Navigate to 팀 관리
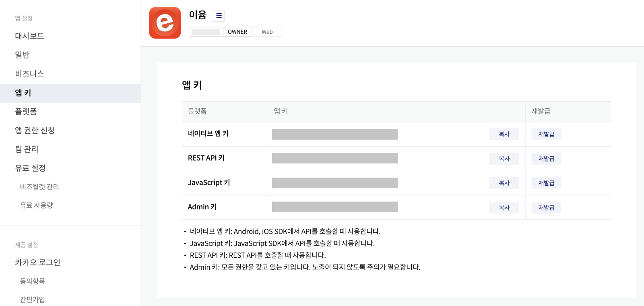Viewport: 644px width, 306px height. [x=27, y=149]
